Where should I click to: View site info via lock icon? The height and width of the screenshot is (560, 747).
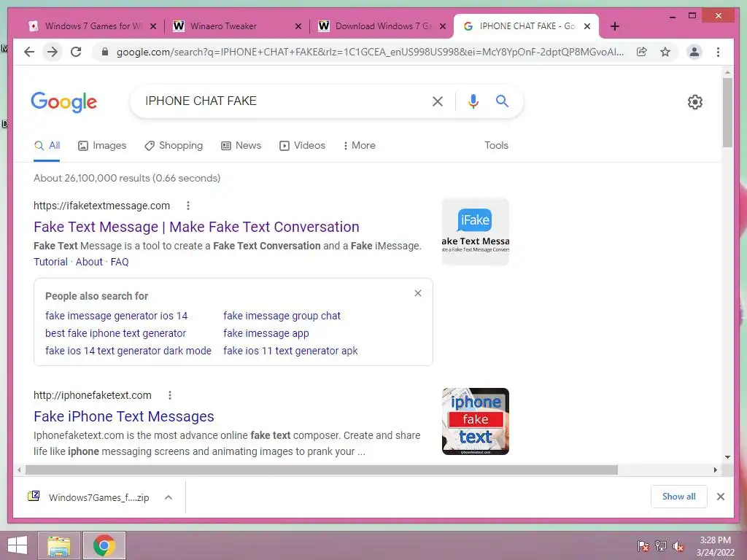[105, 52]
